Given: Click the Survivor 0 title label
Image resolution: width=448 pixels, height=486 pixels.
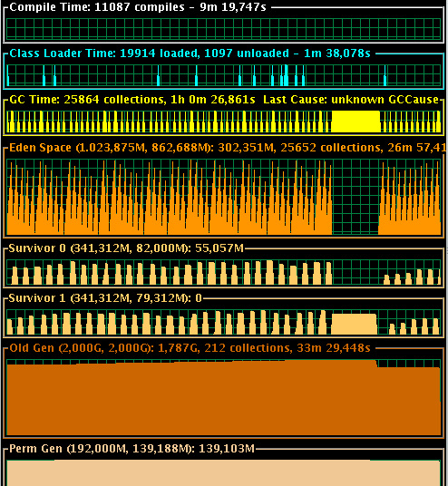Looking at the screenshot, I should (126, 248).
